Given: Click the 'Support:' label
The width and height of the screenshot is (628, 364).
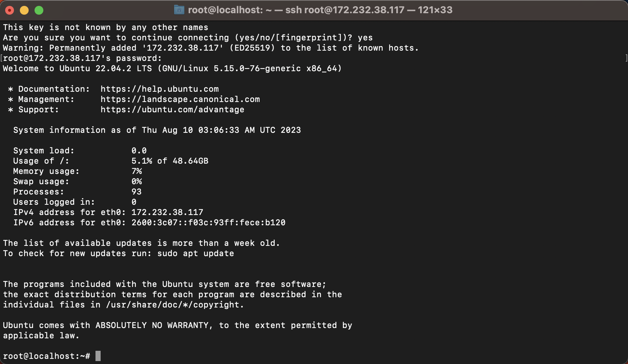Looking at the screenshot, I should pos(39,110).
